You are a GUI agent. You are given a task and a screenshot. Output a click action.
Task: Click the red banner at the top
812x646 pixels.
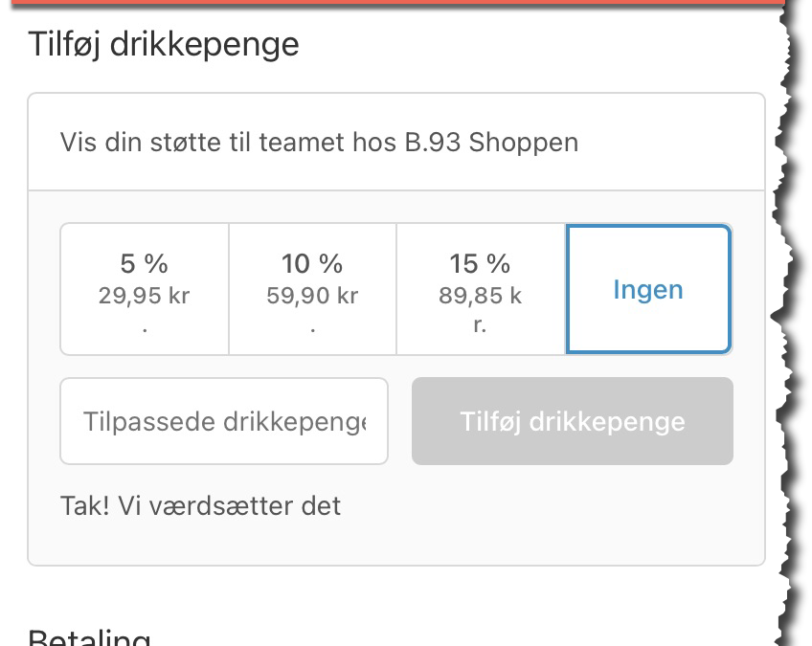[383, 4]
